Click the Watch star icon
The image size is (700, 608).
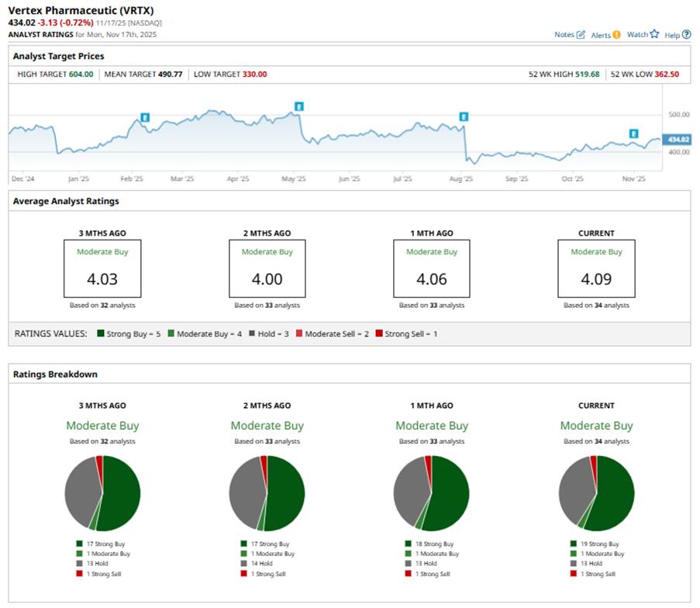tap(654, 34)
